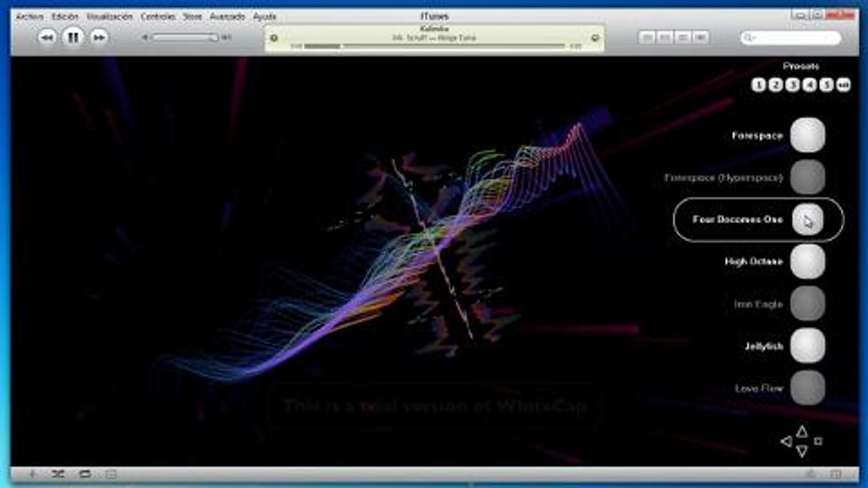Click the iTunes search field

(791, 37)
